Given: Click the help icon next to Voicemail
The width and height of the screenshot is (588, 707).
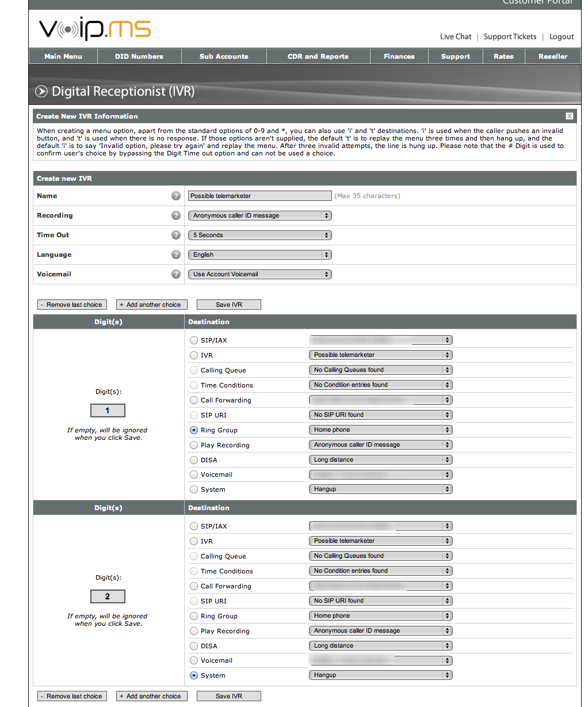Looking at the screenshot, I should click(x=176, y=274).
